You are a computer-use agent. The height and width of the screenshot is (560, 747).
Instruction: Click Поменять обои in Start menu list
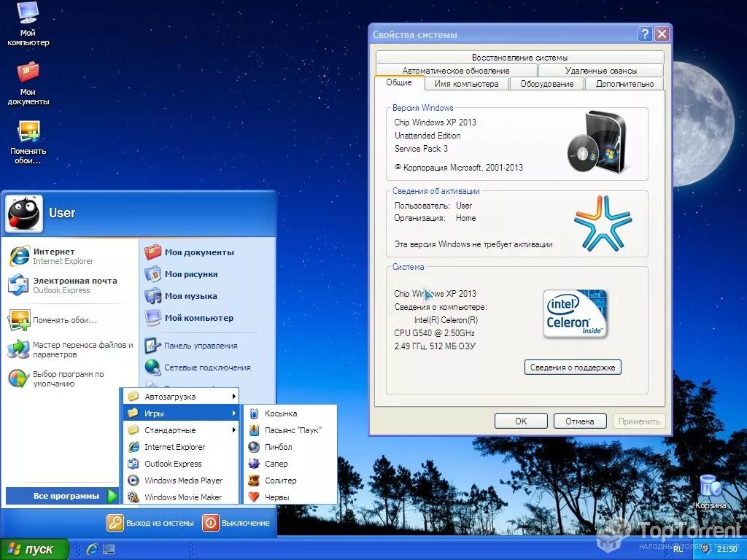pos(69,320)
